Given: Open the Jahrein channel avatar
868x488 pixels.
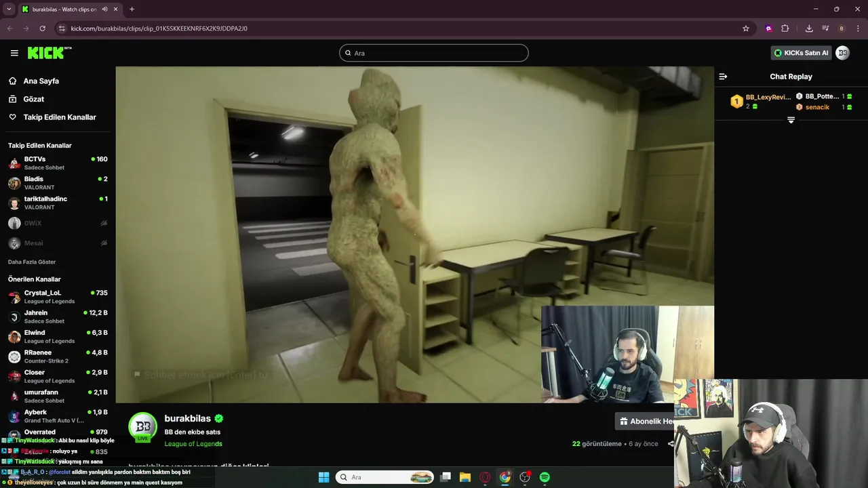Looking at the screenshot, I should click(x=14, y=317).
